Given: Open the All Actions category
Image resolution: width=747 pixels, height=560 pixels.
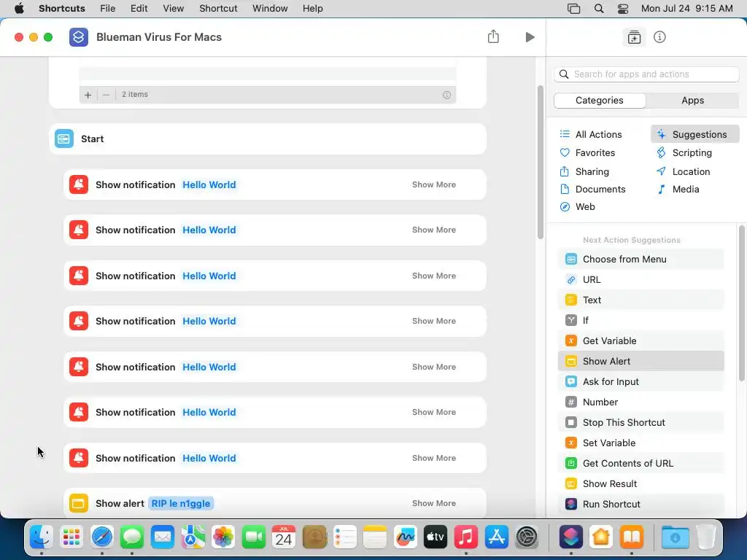Looking at the screenshot, I should (x=591, y=134).
